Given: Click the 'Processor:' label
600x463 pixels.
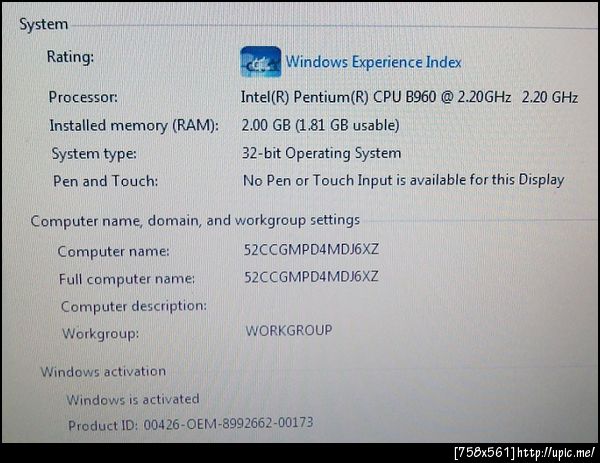Looking at the screenshot, I should pos(83,97).
